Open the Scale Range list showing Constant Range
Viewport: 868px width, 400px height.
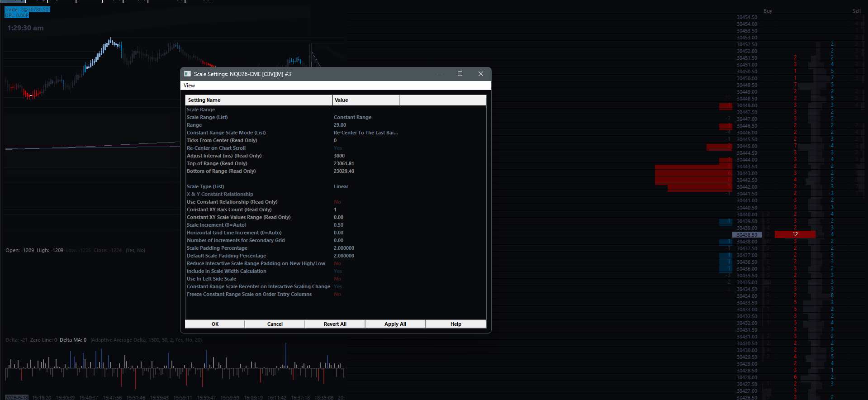point(352,117)
